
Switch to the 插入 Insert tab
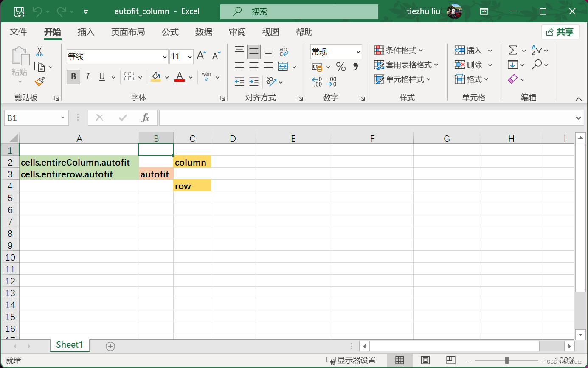click(86, 32)
